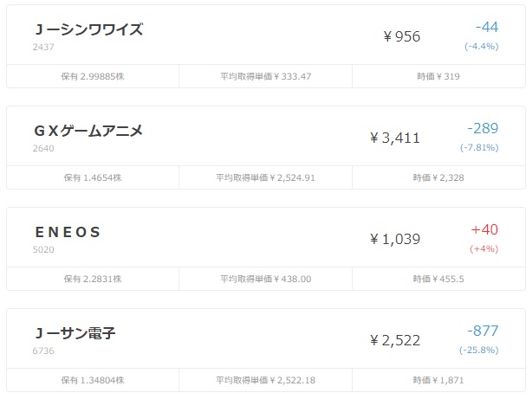Select the ¥956 price value
The height and width of the screenshot is (399, 532).
[x=402, y=36]
